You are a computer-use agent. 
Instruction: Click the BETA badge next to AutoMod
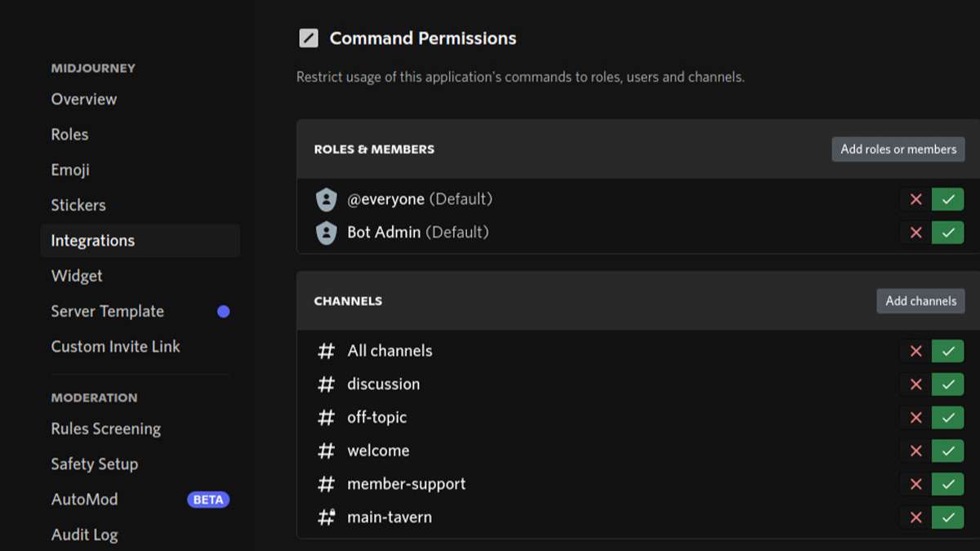(x=208, y=500)
